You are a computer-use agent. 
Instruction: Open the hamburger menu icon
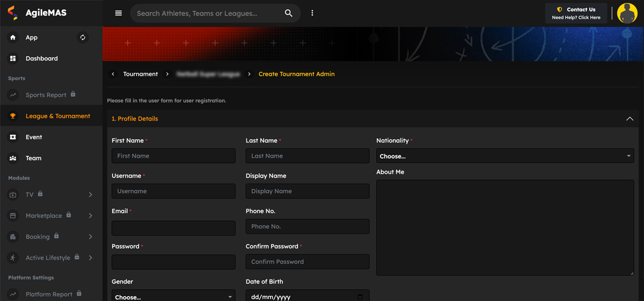(119, 13)
